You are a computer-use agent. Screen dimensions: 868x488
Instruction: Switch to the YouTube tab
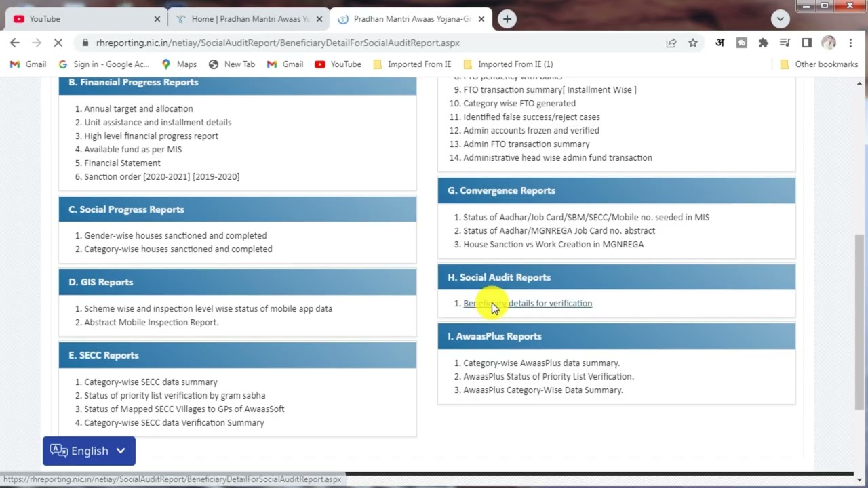pyautogui.click(x=86, y=19)
